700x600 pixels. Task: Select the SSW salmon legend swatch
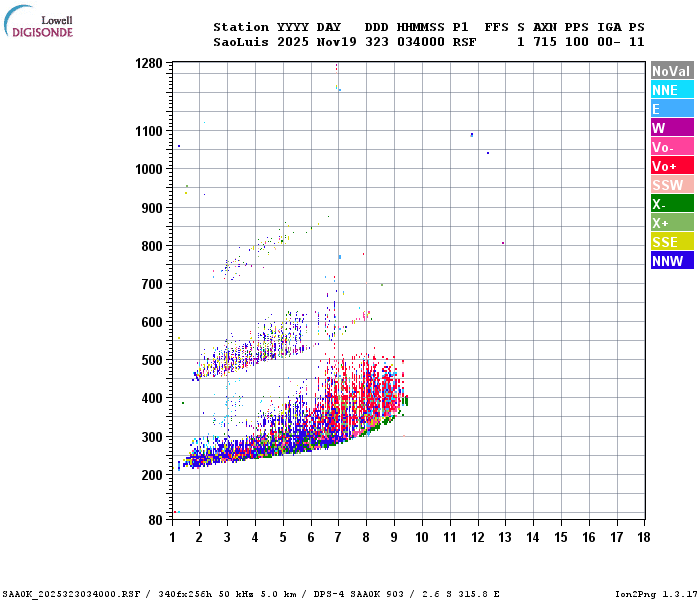pyautogui.click(x=672, y=185)
